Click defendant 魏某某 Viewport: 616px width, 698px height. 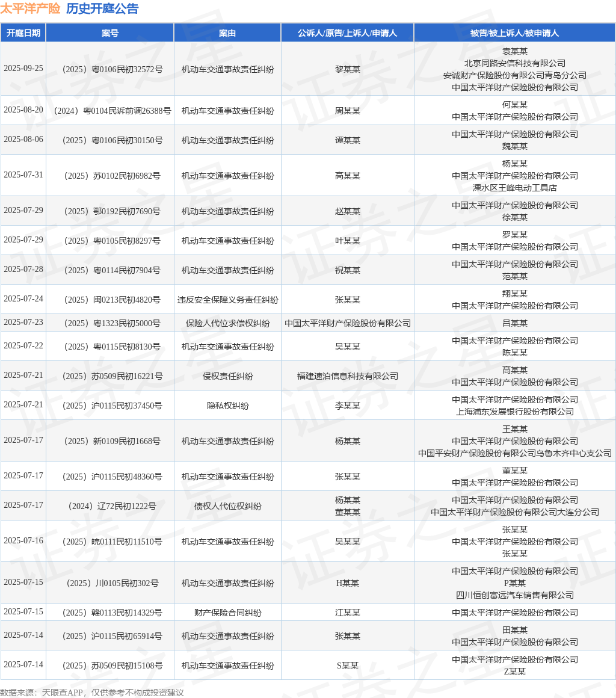pyautogui.click(x=515, y=146)
